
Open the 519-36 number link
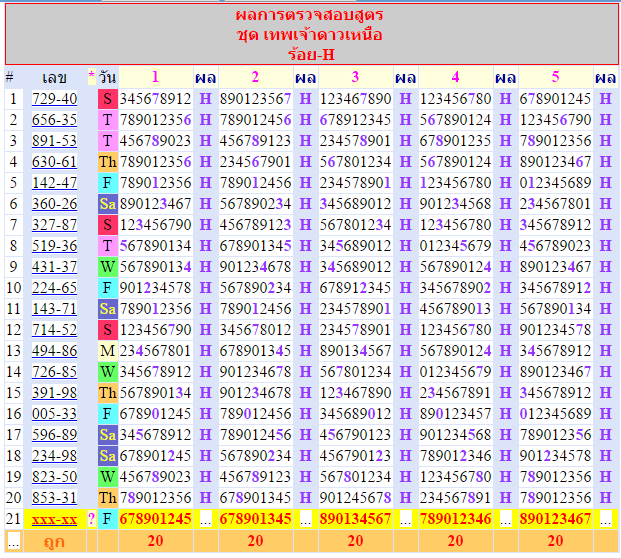(54, 246)
